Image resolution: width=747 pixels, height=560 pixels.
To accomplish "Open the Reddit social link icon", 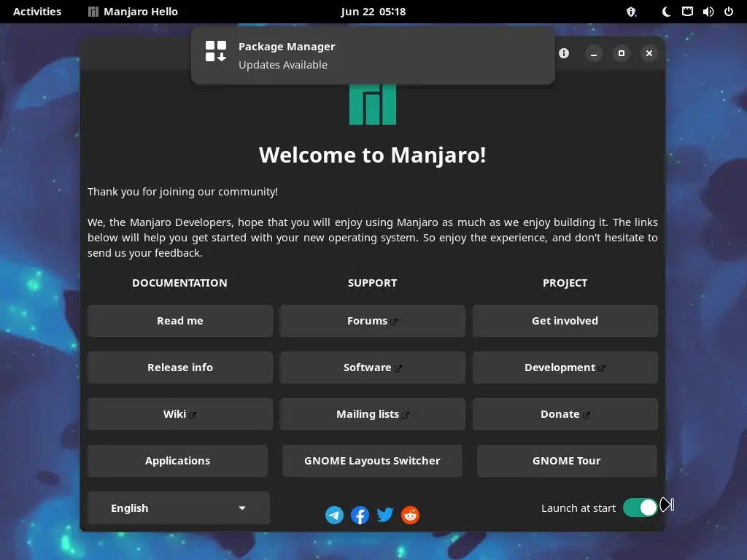I will coord(410,515).
